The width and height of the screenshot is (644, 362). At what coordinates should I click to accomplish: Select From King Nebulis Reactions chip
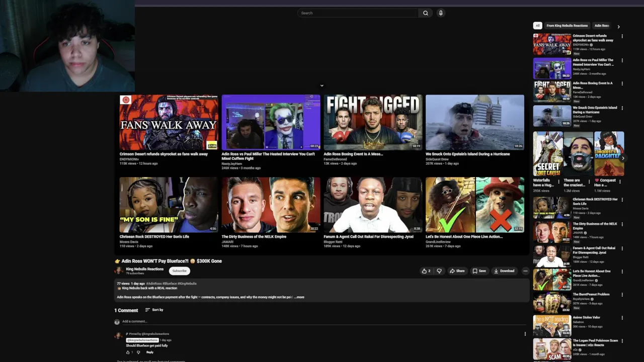[x=567, y=26]
